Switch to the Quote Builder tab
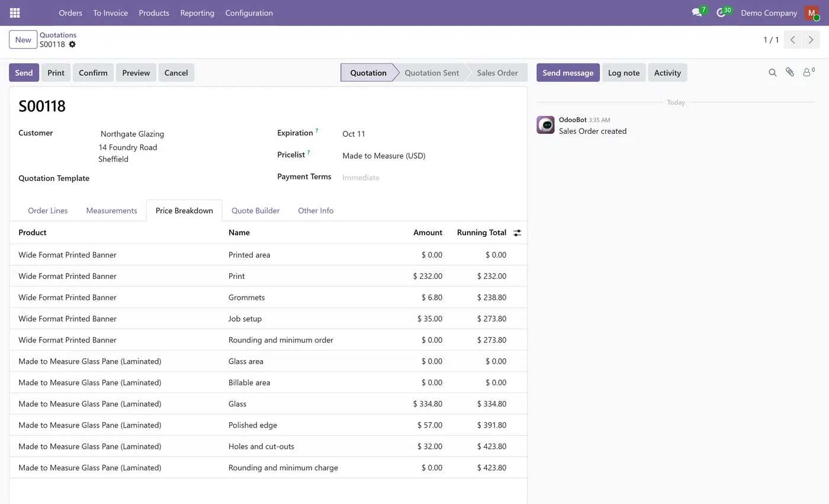This screenshot has width=829, height=504. point(255,210)
